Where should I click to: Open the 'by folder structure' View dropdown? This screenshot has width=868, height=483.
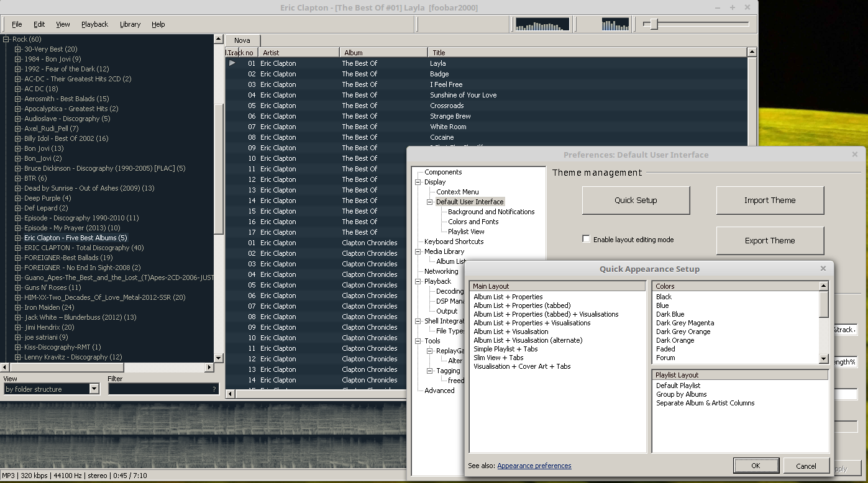(93, 389)
